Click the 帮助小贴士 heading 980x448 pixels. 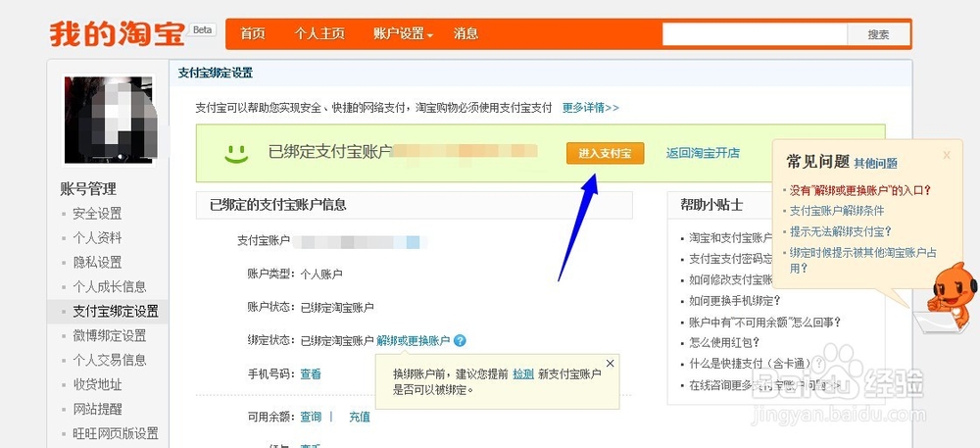coord(711,205)
